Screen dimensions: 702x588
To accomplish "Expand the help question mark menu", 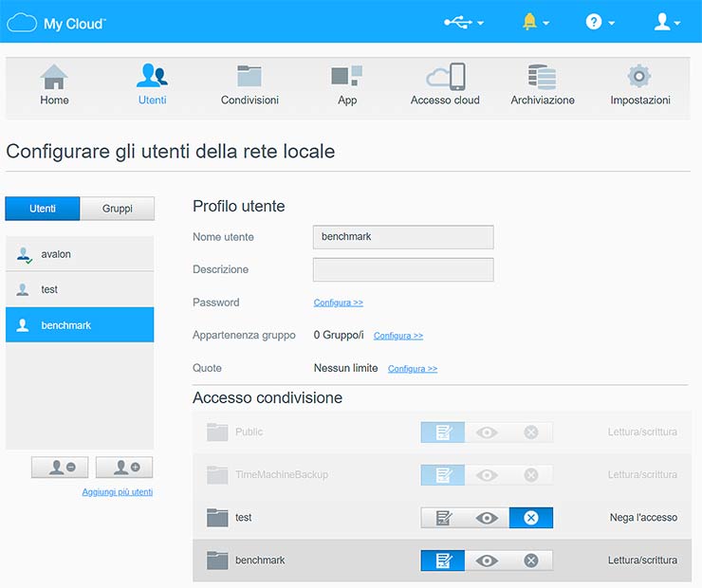I will tap(600, 22).
